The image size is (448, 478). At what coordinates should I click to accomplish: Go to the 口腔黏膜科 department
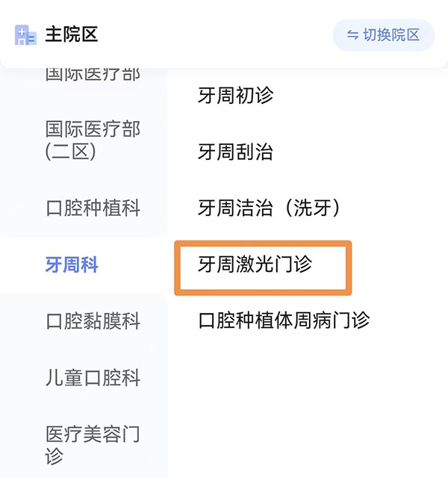pos(93,322)
